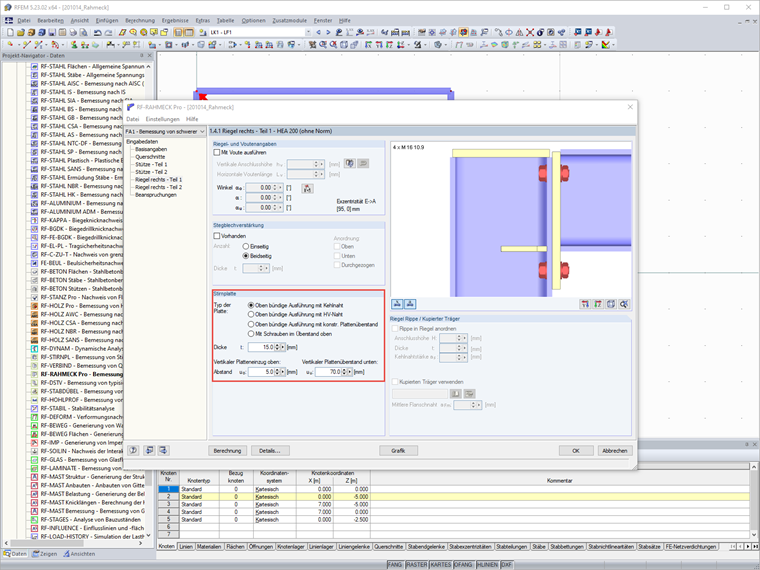Click the Open folder icon in main toolbar
This screenshot has height=570, width=760.
(x=20, y=32)
